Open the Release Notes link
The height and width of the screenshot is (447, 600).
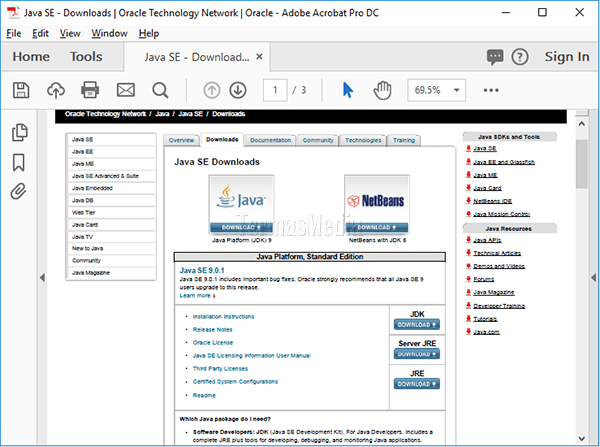212,330
